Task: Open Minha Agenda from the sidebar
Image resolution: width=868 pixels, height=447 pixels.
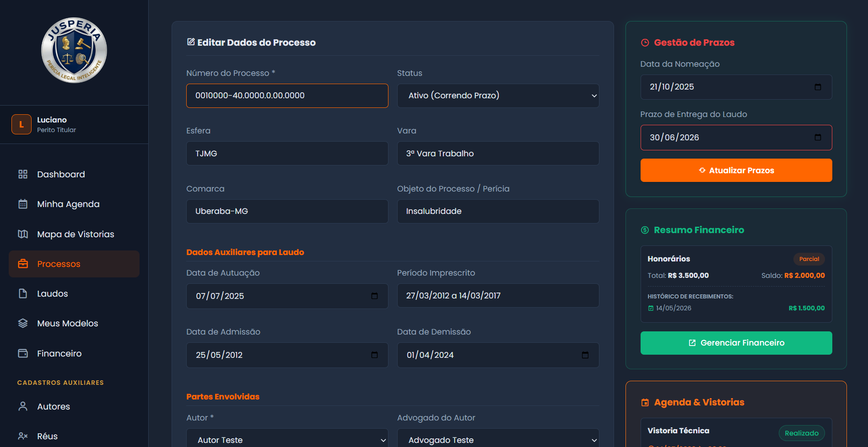Action: click(74, 204)
